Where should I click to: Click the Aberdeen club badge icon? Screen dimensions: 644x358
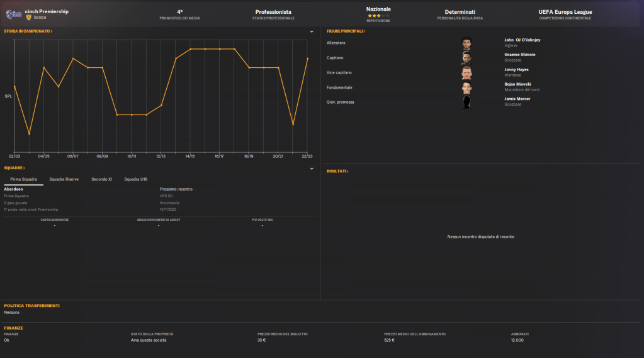click(13, 14)
